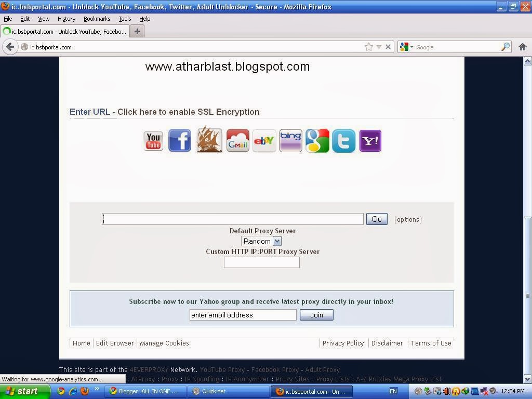Go to the Firefox home page icon
This screenshot has height=399, width=532.
[x=523, y=47]
